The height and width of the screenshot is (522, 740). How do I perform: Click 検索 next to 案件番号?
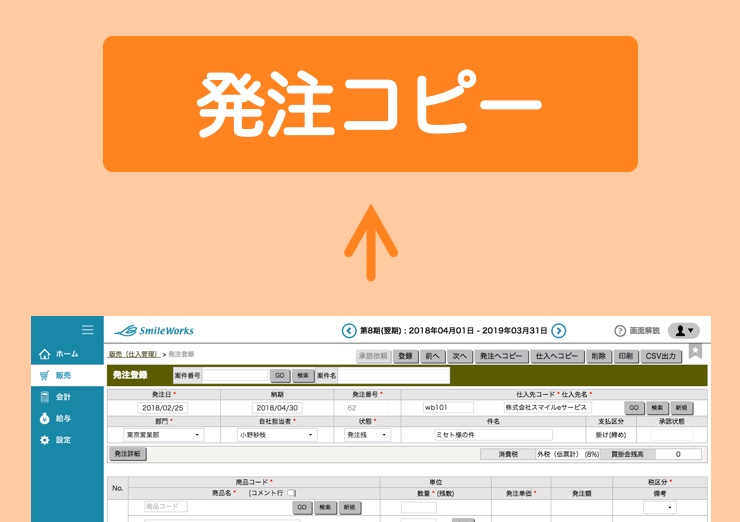coord(303,376)
